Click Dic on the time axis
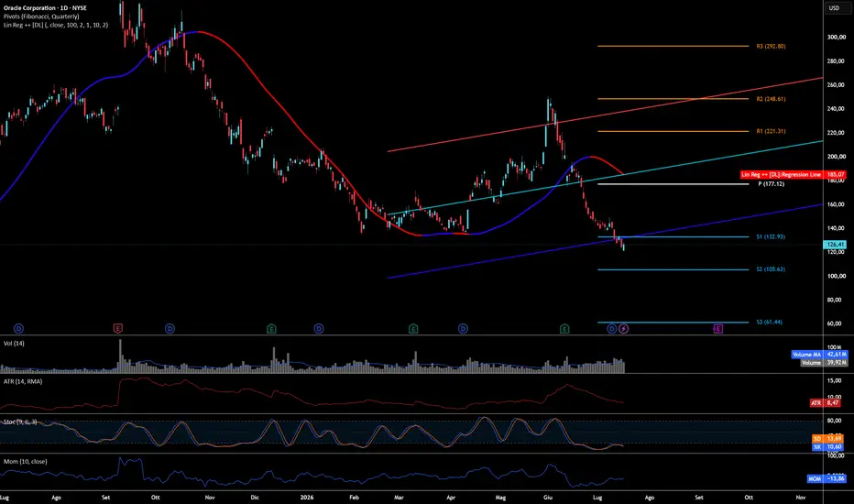This screenshot has height=504, width=854. pos(255,498)
